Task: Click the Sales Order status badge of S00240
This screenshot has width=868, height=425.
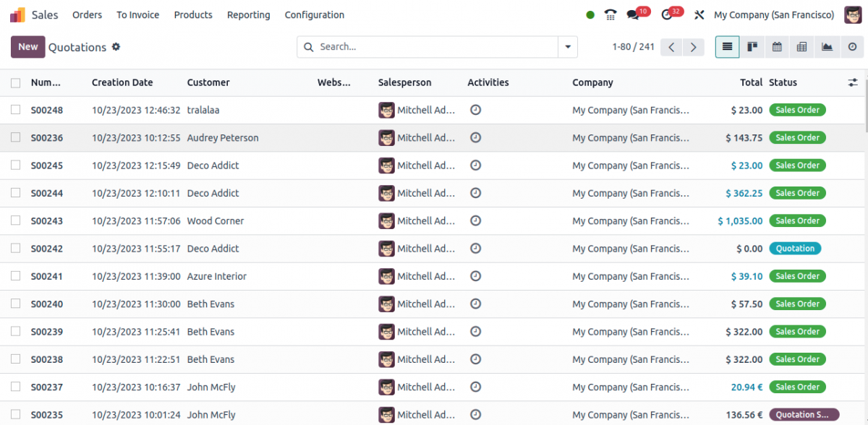Action: click(797, 304)
